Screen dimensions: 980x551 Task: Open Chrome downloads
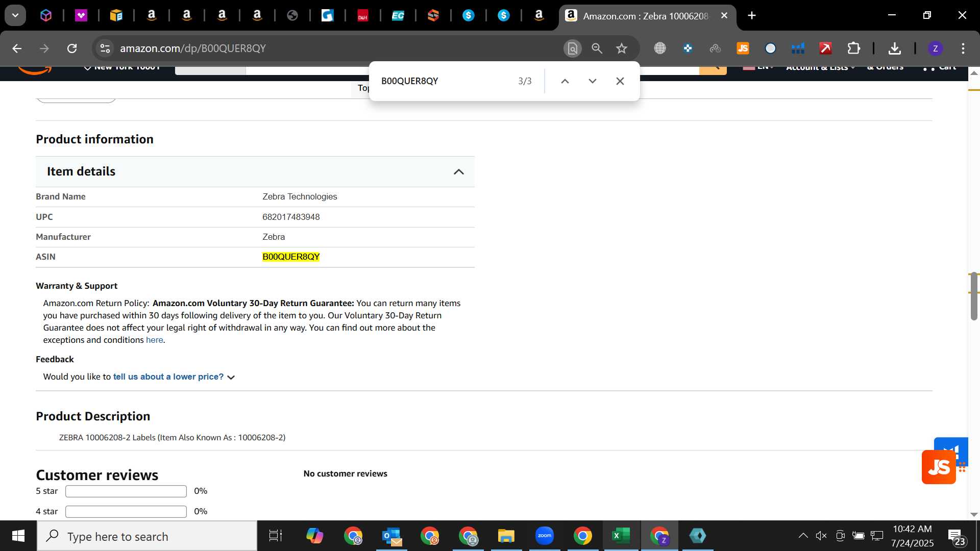pos(894,48)
